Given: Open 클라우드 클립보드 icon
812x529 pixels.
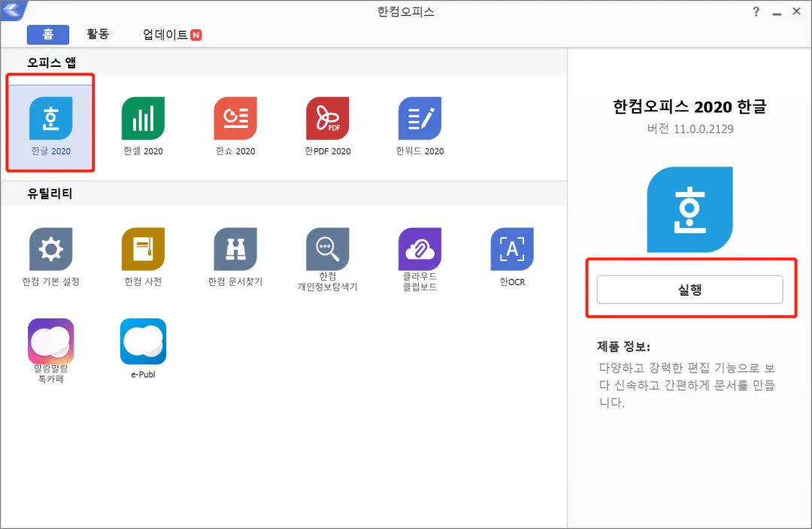Looking at the screenshot, I should [x=420, y=249].
